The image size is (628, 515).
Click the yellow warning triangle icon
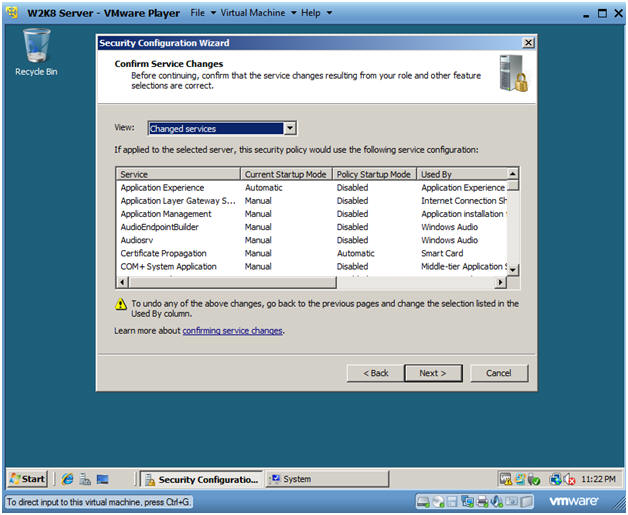point(121,304)
